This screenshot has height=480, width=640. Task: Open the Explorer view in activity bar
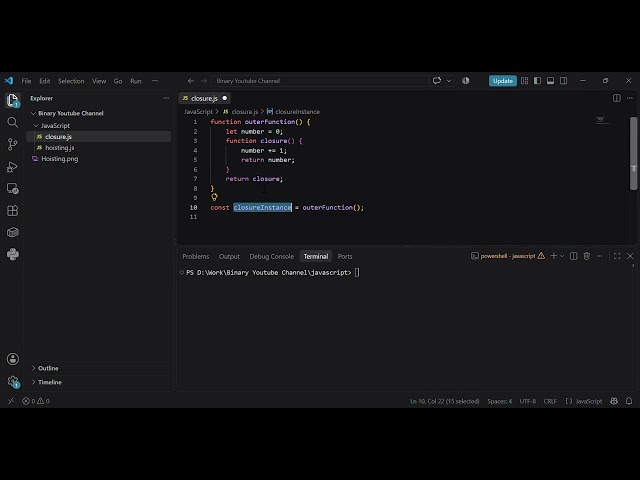[13, 100]
